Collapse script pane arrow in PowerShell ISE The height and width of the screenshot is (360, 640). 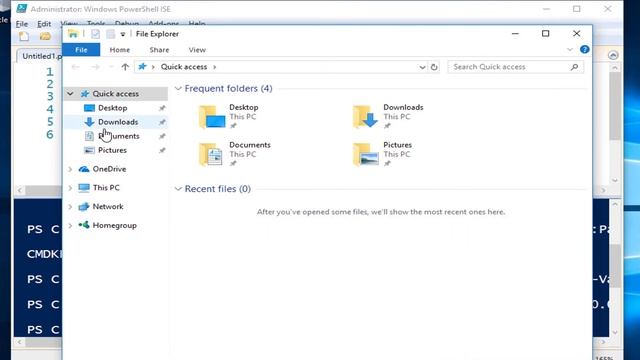point(613,55)
